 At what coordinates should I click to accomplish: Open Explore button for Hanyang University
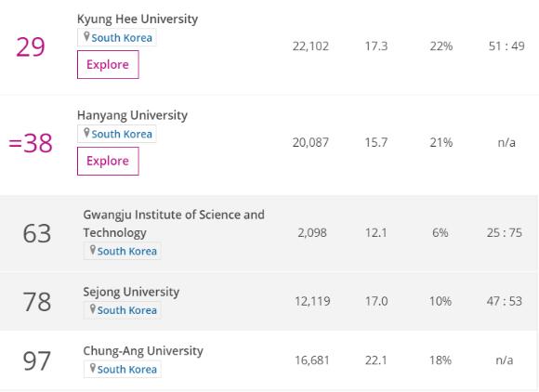pos(108,161)
